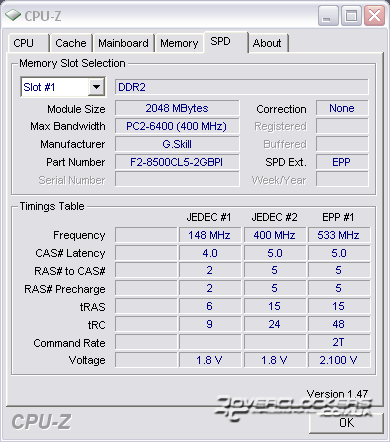Click the tRC value 48

pyautogui.click(x=339, y=324)
